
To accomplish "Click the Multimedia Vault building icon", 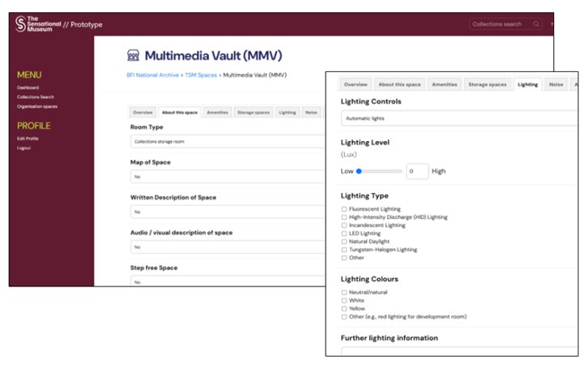I will tap(134, 55).
